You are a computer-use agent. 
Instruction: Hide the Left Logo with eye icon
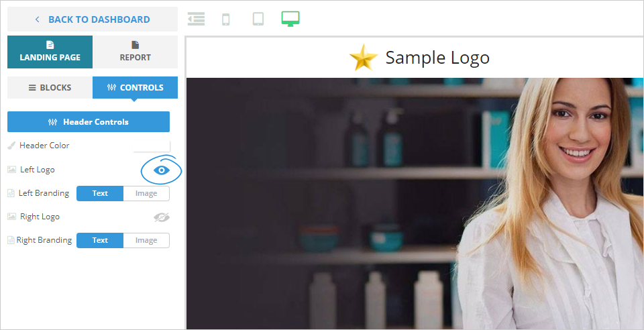tap(162, 170)
